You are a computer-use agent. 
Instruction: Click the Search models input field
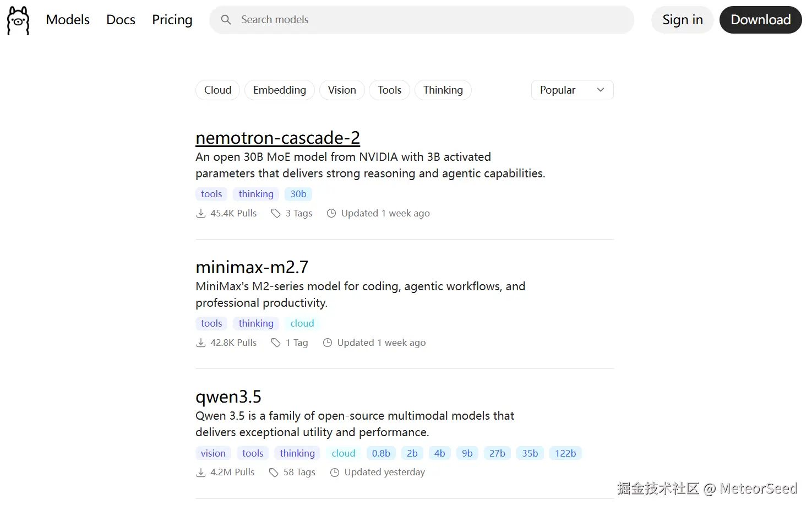[429, 20]
